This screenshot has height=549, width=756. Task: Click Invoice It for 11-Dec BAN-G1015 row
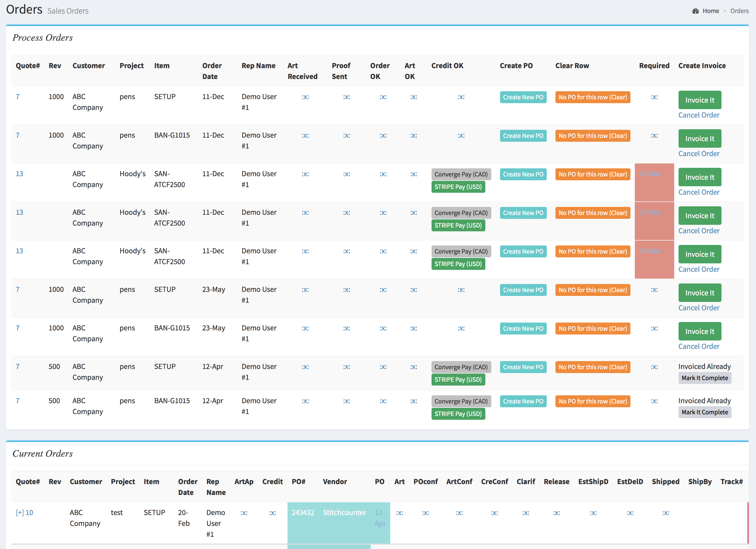(700, 138)
